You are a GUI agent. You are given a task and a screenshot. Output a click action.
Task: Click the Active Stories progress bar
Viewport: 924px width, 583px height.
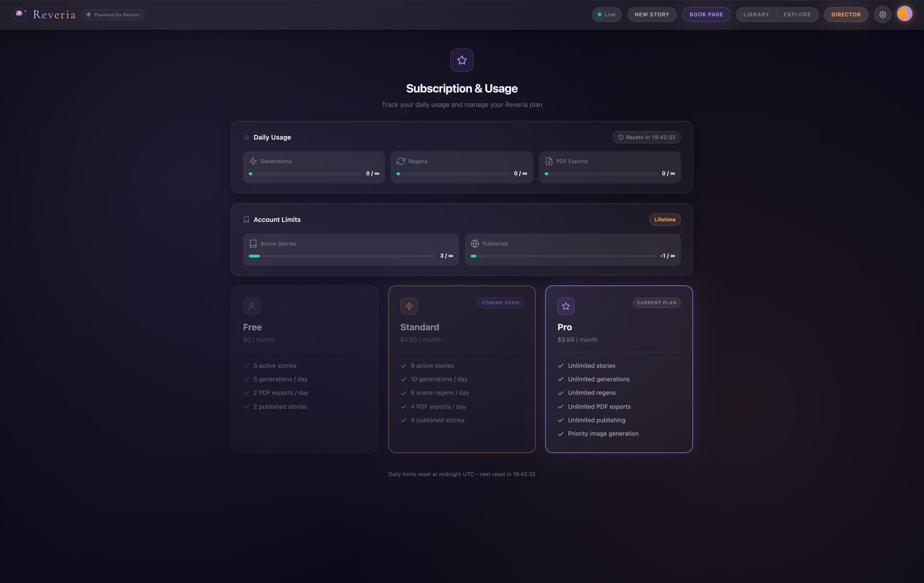[x=342, y=256]
